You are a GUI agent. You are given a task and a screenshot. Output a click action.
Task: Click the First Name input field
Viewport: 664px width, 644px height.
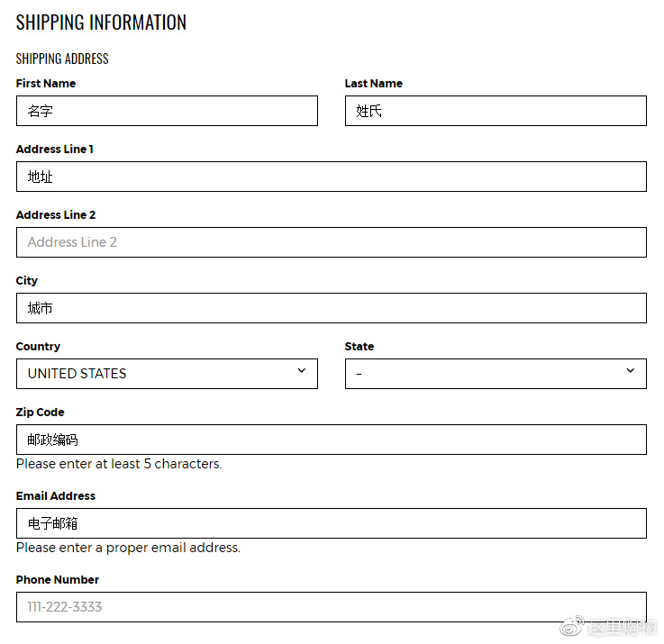point(167,111)
